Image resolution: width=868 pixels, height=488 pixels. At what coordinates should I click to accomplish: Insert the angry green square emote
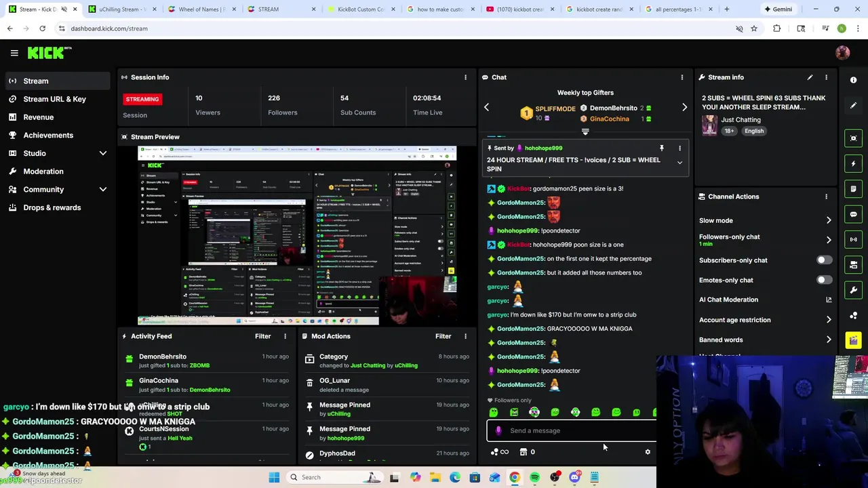point(514,412)
